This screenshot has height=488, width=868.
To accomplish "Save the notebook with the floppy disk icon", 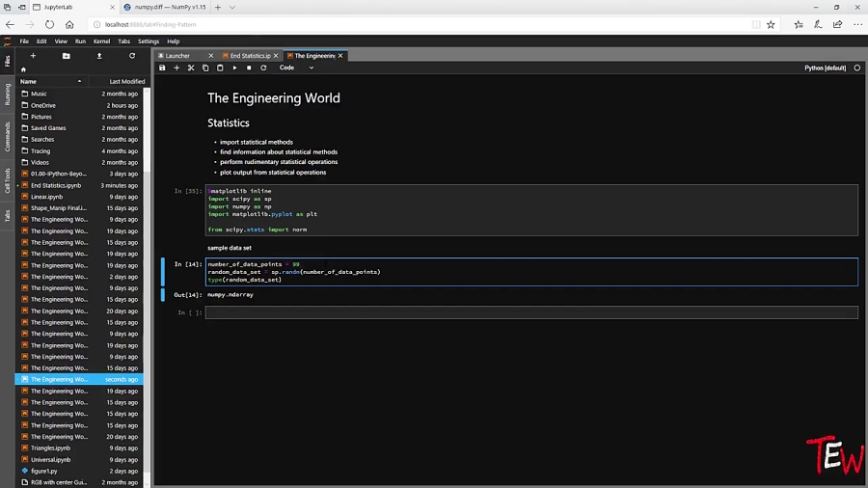I will [162, 68].
